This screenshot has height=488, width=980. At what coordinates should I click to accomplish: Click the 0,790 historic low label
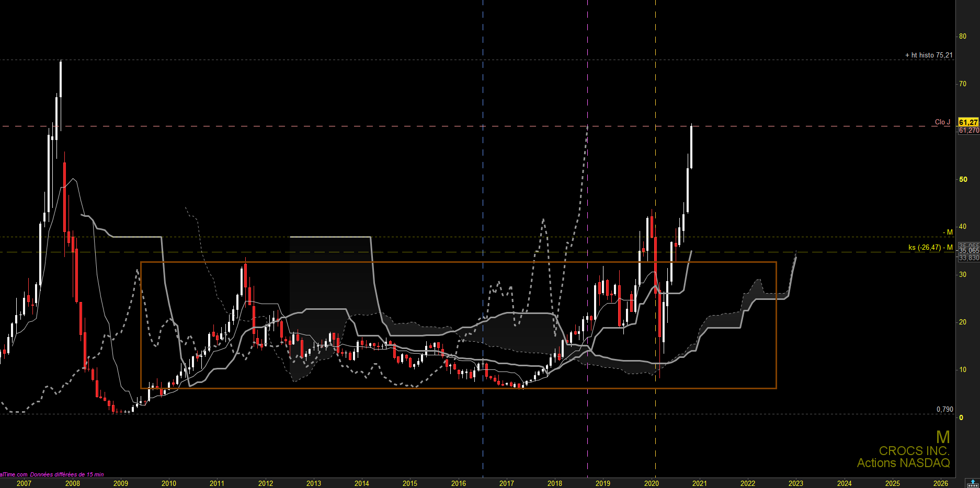coord(944,409)
